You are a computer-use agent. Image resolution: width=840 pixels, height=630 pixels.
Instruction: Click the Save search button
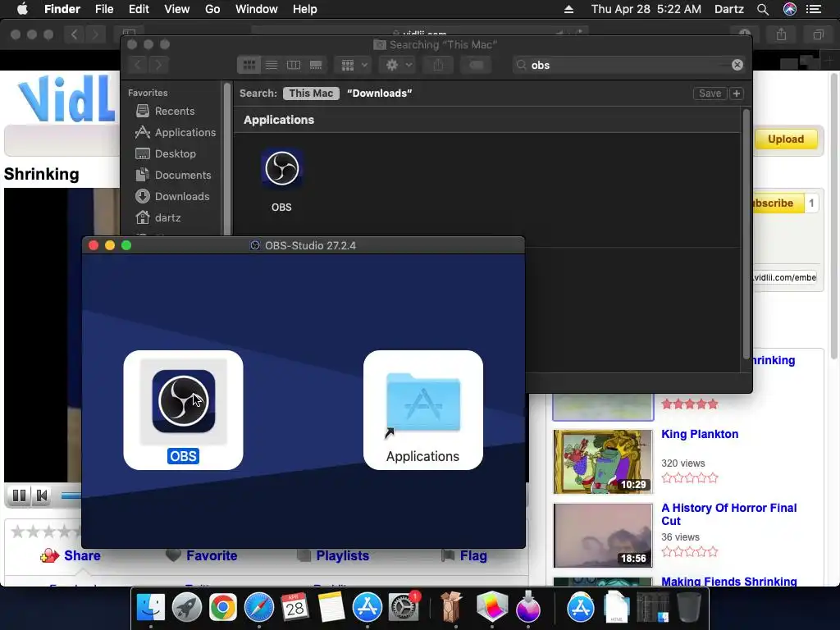click(x=710, y=94)
